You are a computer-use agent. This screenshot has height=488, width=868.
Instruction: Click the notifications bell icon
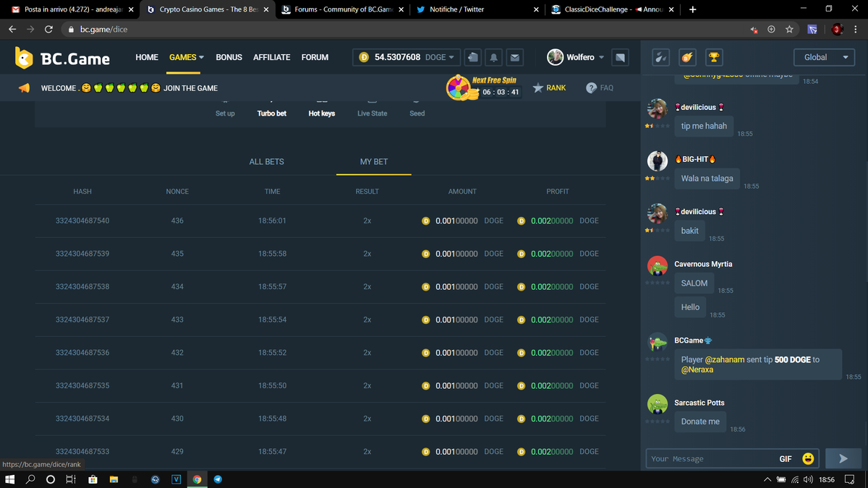(x=493, y=57)
